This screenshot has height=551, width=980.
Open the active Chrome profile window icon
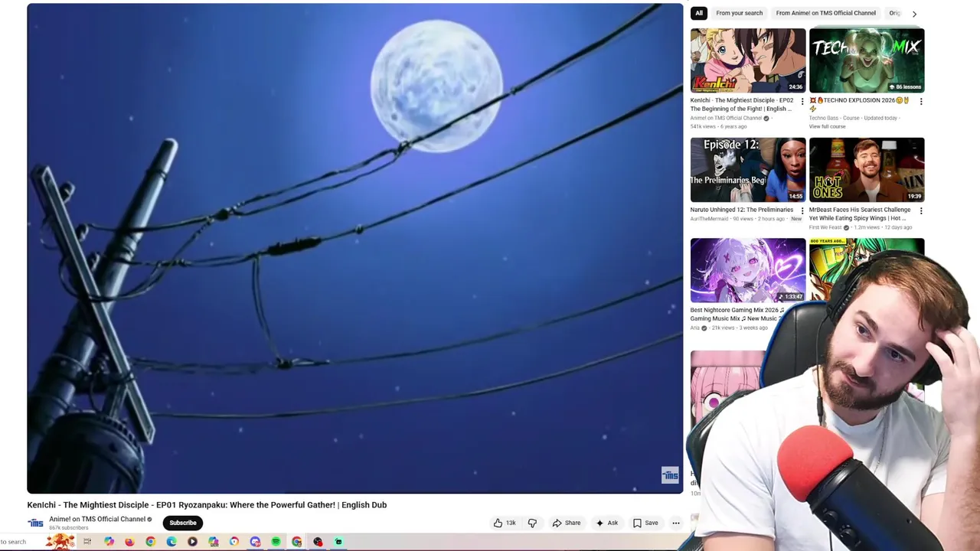point(296,542)
